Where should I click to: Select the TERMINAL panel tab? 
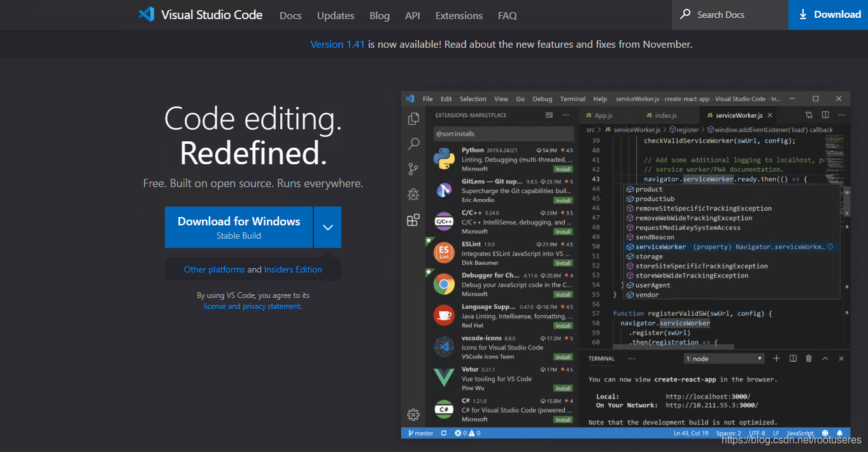[601, 358]
